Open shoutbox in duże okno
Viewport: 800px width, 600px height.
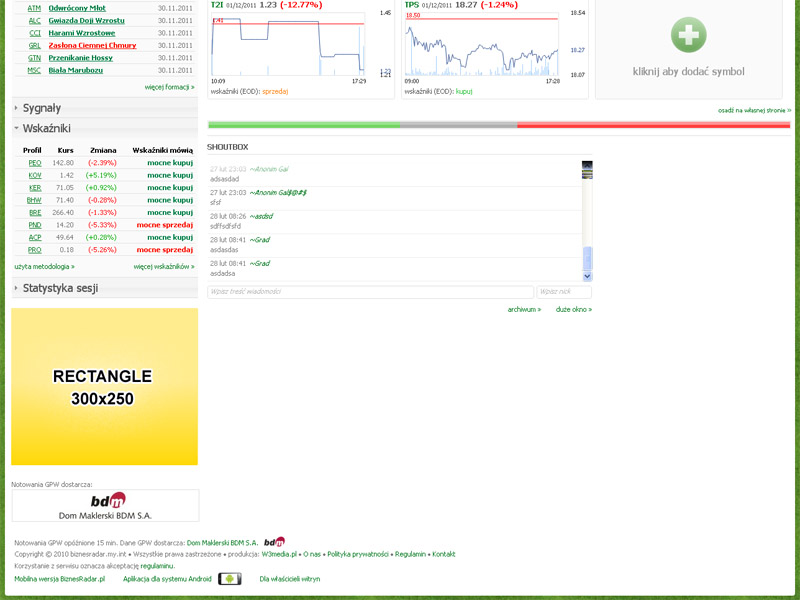pyautogui.click(x=574, y=310)
